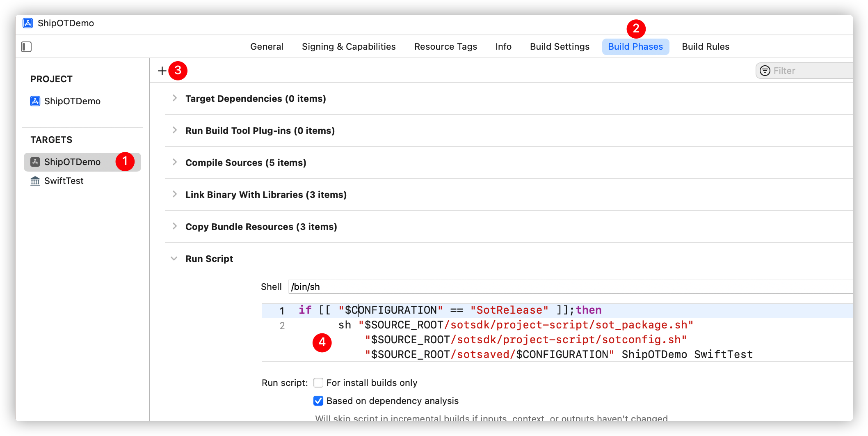Open the Build Rules tab

706,47
